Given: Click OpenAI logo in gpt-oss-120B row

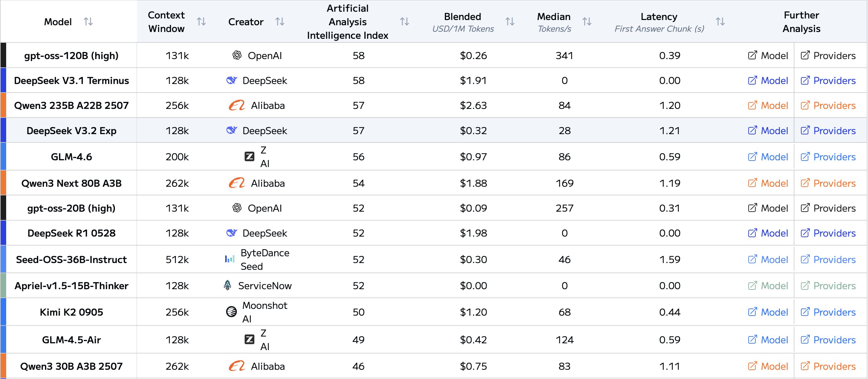Looking at the screenshot, I should 237,55.
